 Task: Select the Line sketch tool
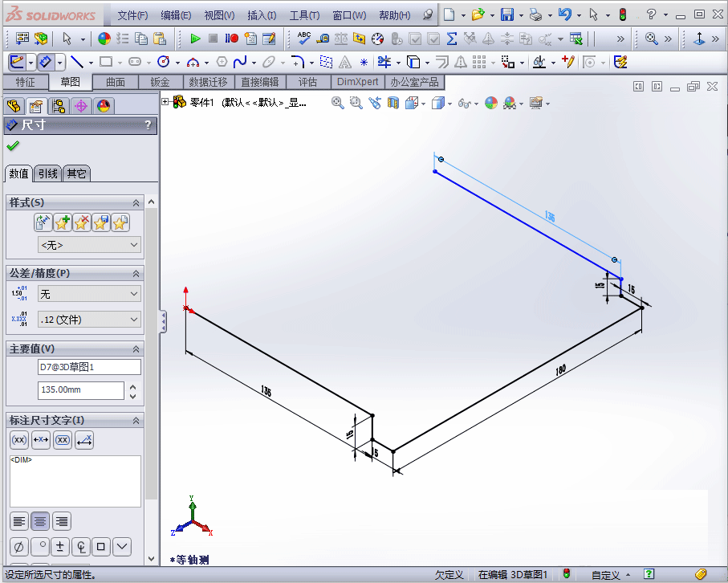(78, 60)
